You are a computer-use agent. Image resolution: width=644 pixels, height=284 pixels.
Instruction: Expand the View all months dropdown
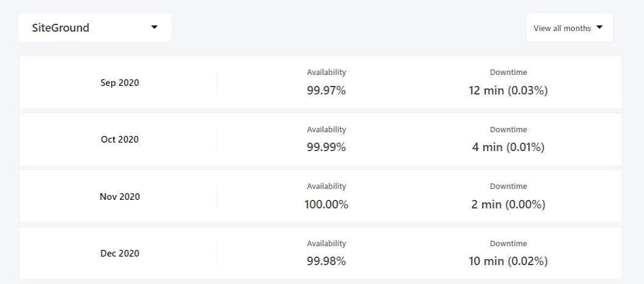coord(569,27)
